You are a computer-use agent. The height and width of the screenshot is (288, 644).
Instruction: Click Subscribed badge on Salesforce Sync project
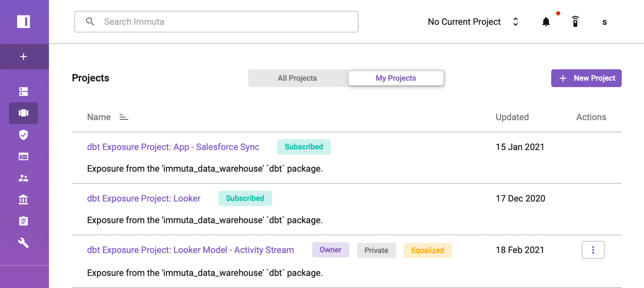click(x=304, y=147)
